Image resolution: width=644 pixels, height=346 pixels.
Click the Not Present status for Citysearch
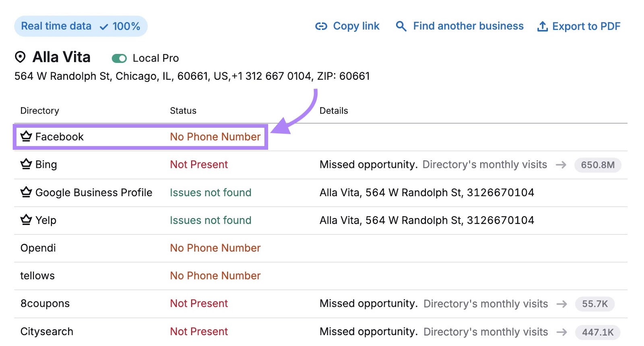[199, 331]
